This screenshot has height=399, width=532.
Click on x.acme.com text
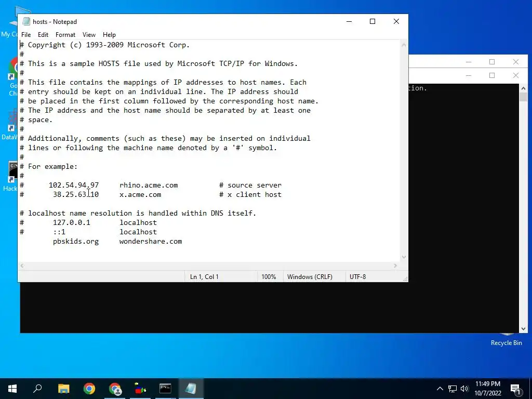[x=140, y=194]
